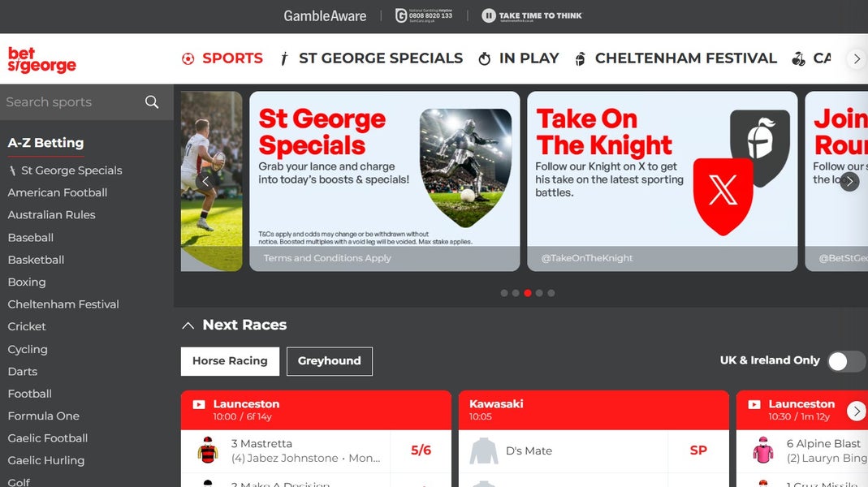Open the bet st george logo home
This screenshot has height=487, width=868.
tap(42, 60)
